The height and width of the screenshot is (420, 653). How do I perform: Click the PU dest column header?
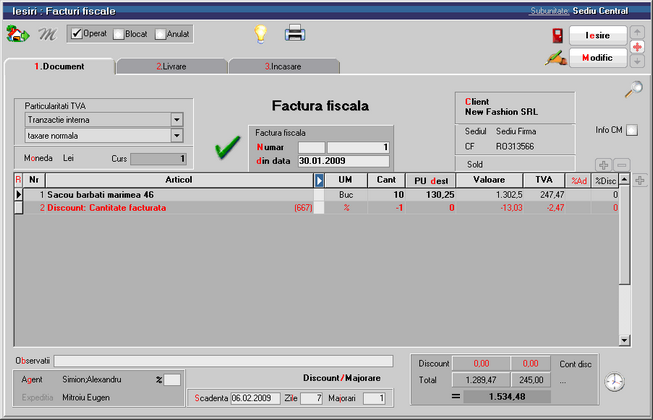click(x=431, y=180)
